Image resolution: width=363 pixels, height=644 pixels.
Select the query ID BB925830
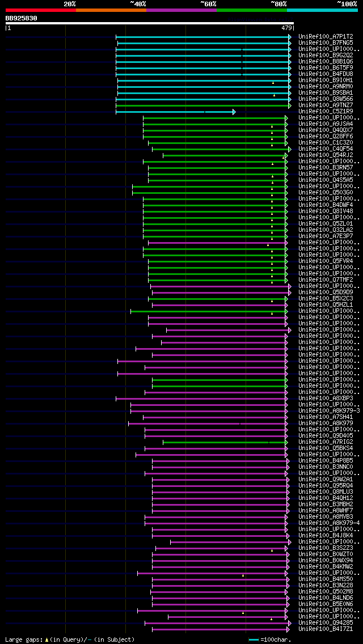(x=22, y=18)
